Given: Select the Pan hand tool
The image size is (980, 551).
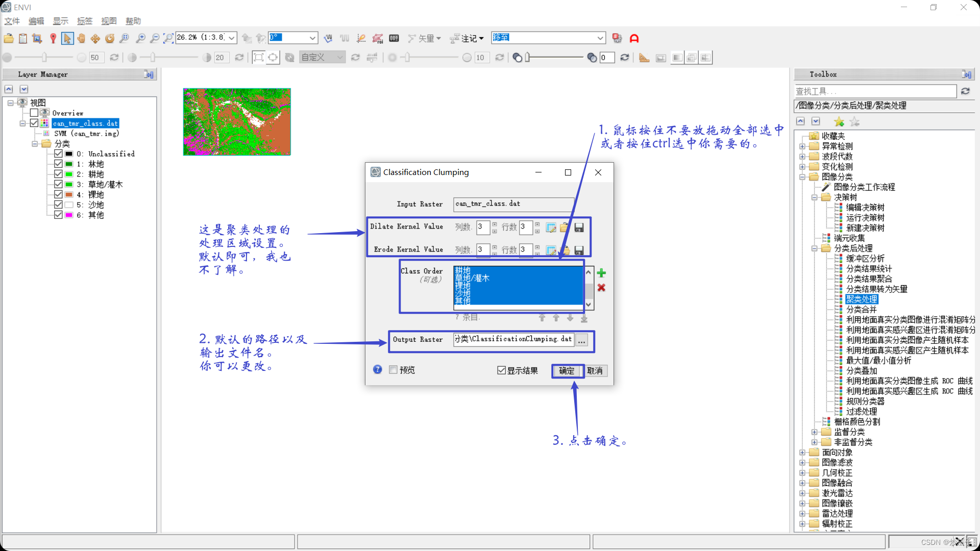Looking at the screenshot, I should (81, 38).
